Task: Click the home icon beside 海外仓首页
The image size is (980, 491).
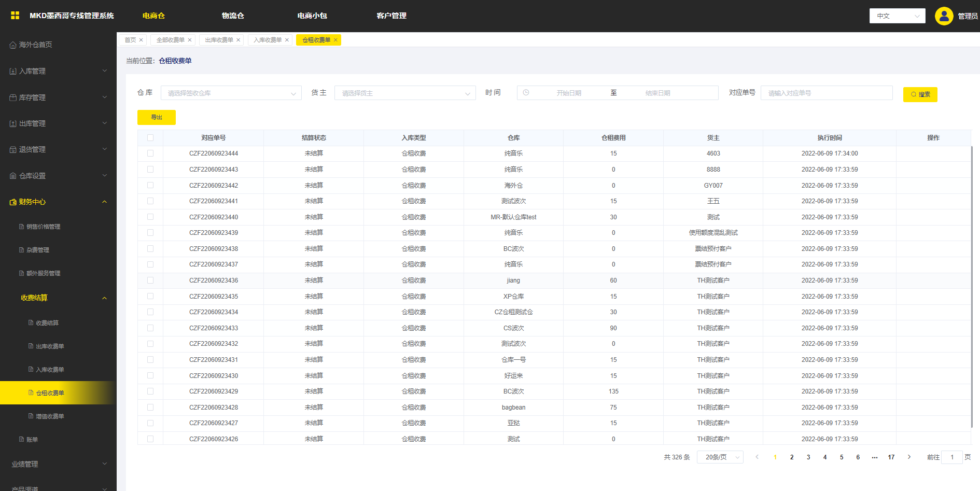Action: (13, 45)
